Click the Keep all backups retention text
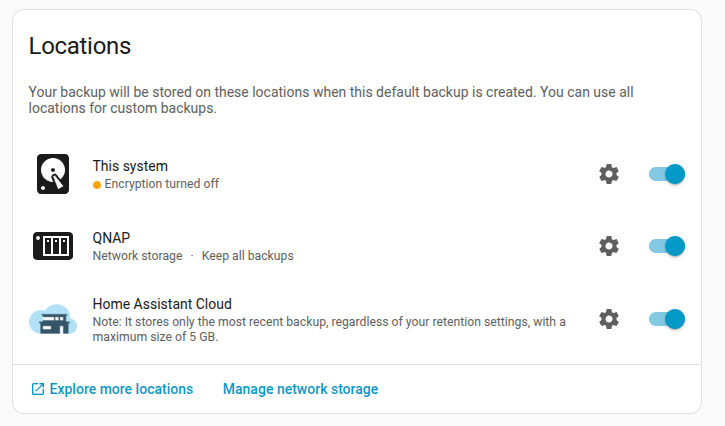This screenshot has width=725, height=426. click(x=247, y=256)
